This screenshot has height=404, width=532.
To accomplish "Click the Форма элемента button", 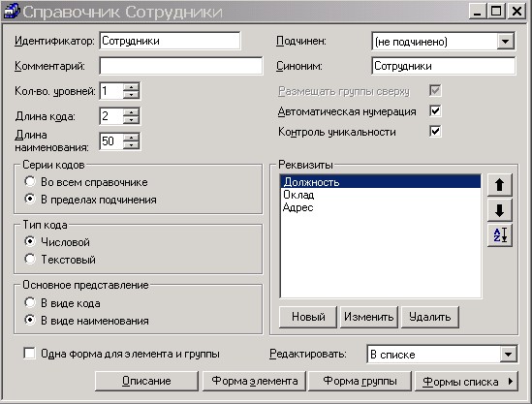I will point(255,381).
